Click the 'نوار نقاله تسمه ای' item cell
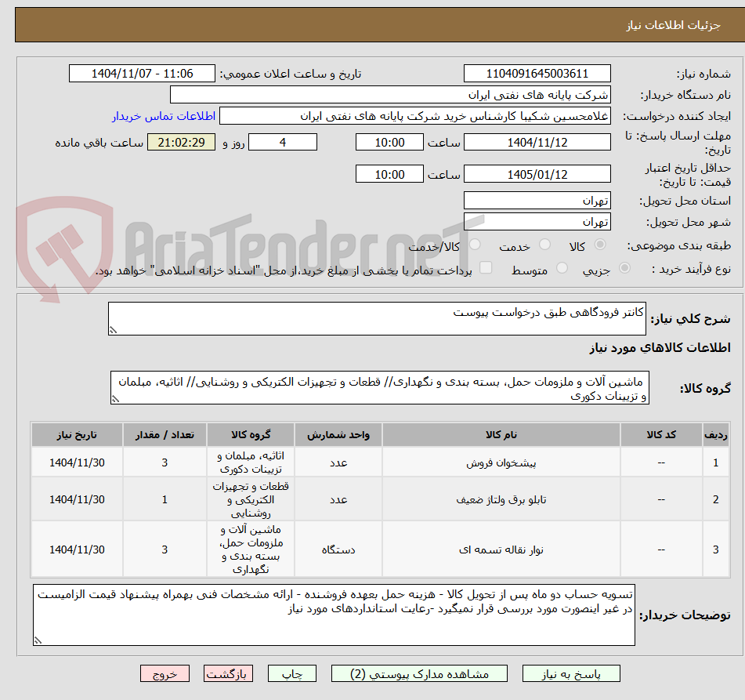The height and width of the screenshot is (700, 745). tap(501, 549)
